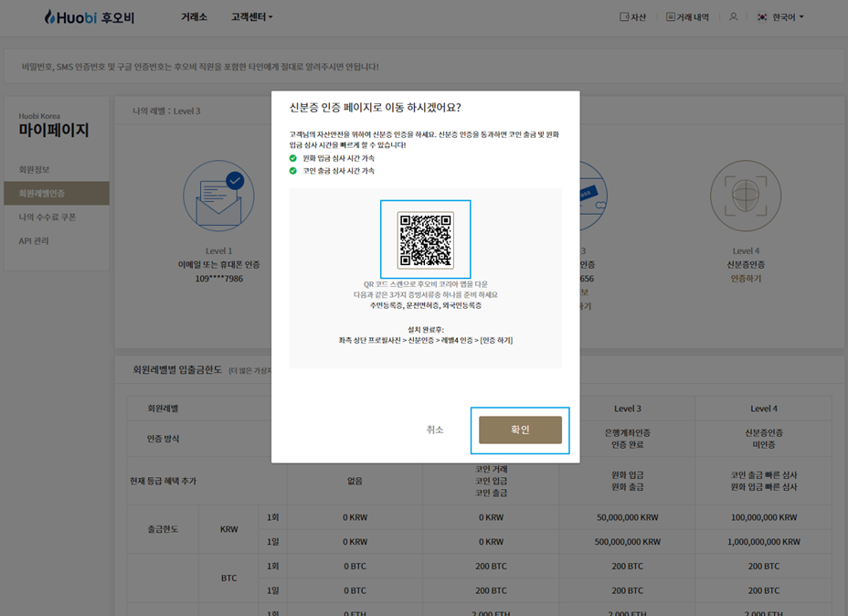Open 나의 수수료 쿠폰 in sidebar
Viewport: 848px width, 616px height.
tap(47, 217)
